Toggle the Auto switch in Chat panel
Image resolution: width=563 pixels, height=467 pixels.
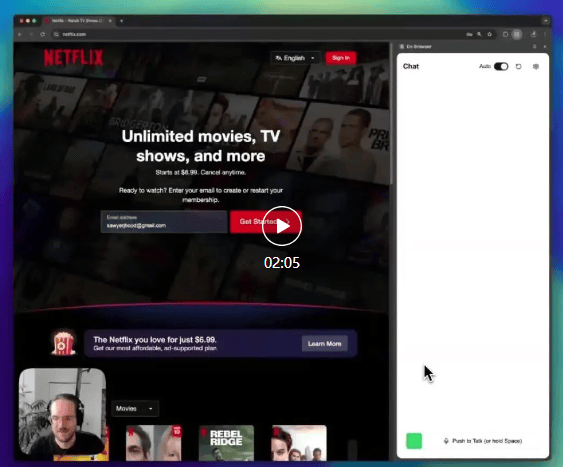click(x=501, y=66)
